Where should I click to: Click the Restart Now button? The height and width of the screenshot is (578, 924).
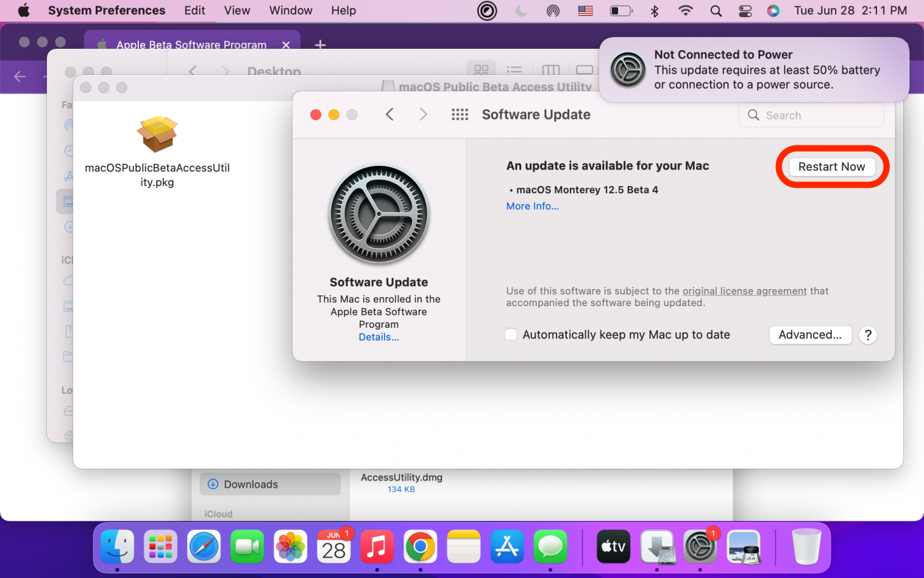click(x=831, y=166)
